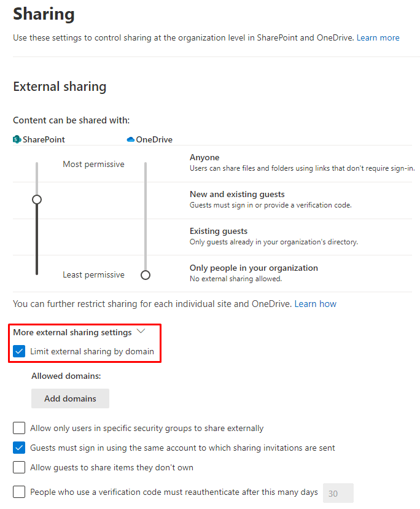Select the Anyone sharing option
The image size is (420, 509).
click(204, 157)
